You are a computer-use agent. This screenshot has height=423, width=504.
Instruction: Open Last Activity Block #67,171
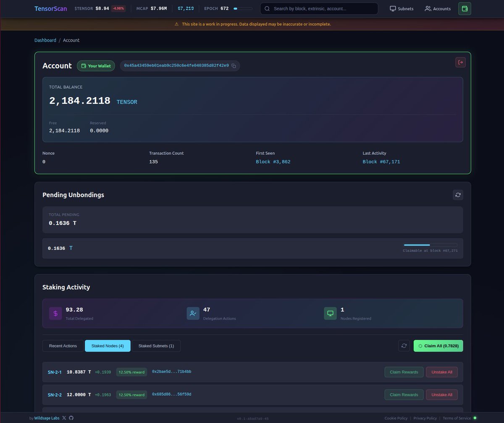(x=381, y=162)
